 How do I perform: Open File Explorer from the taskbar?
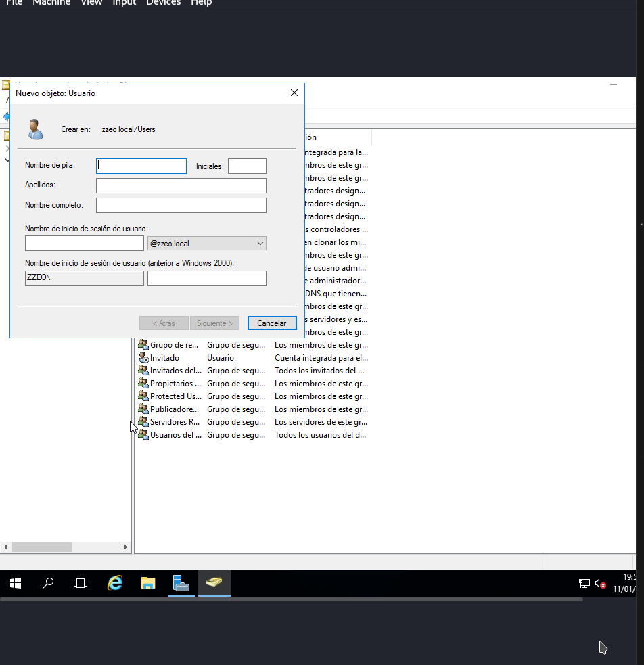(x=147, y=583)
